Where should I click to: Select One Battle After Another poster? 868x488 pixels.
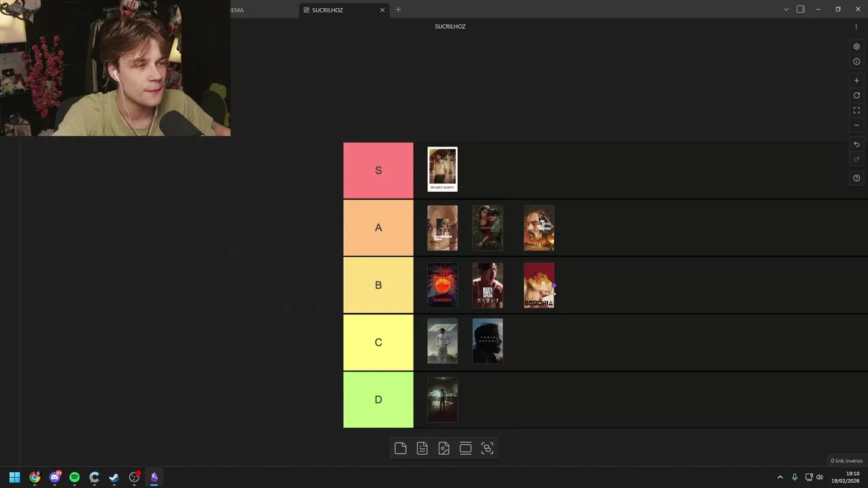pyautogui.click(x=539, y=228)
